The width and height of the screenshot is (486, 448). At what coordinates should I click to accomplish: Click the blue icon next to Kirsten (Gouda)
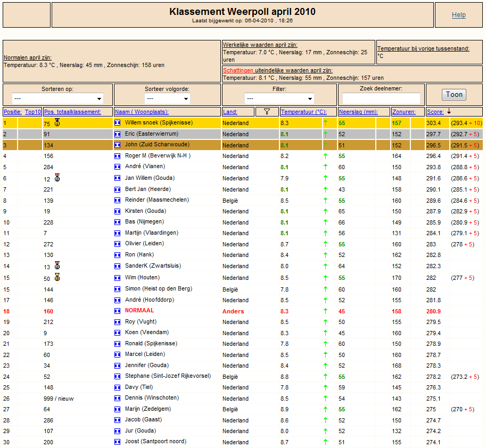coord(118,212)
